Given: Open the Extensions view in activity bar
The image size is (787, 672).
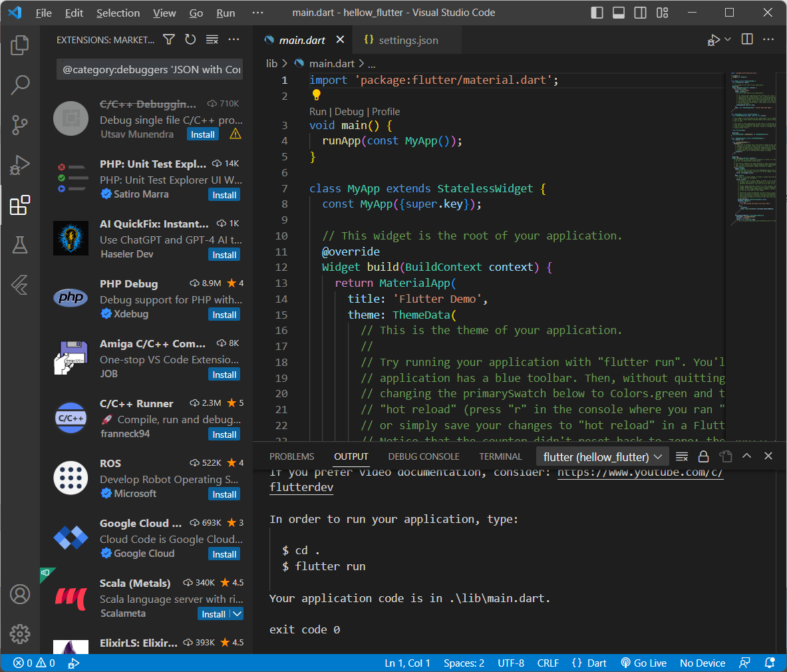Looking at the screenshot, I should coord(20,206).
